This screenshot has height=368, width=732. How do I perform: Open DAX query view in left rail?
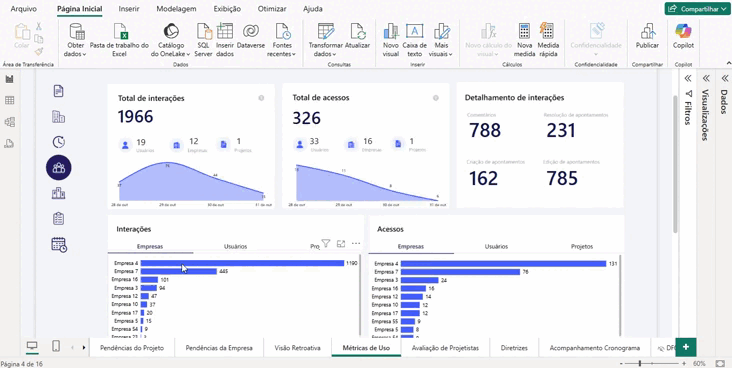[9, 143]
